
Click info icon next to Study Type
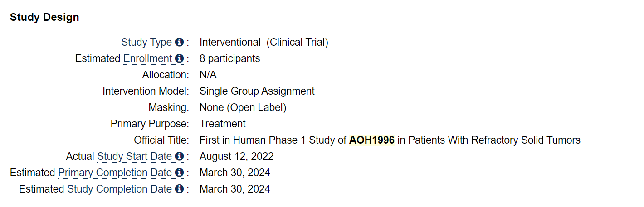point(179,42)
